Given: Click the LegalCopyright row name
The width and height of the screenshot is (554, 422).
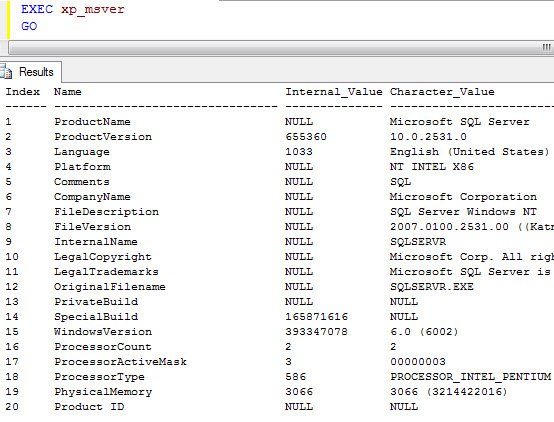Looking at the screenshot, I should tap(103, 257).
